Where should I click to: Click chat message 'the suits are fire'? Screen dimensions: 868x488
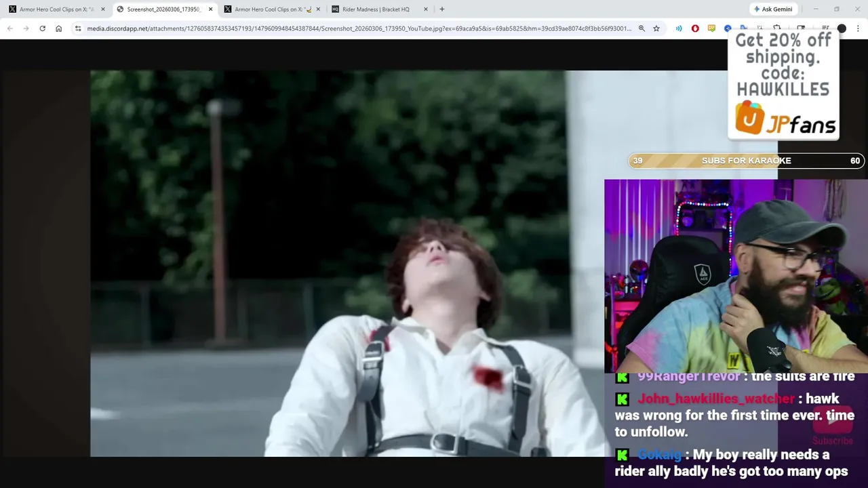(803, 376)
